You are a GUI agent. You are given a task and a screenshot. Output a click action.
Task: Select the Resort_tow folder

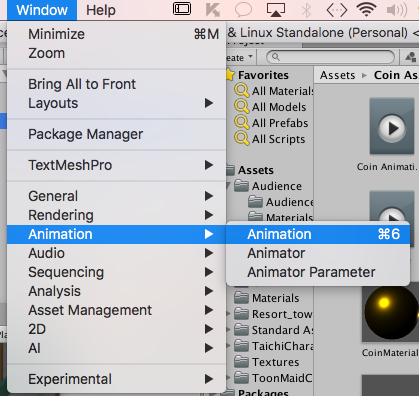click(x=273, y=314)
